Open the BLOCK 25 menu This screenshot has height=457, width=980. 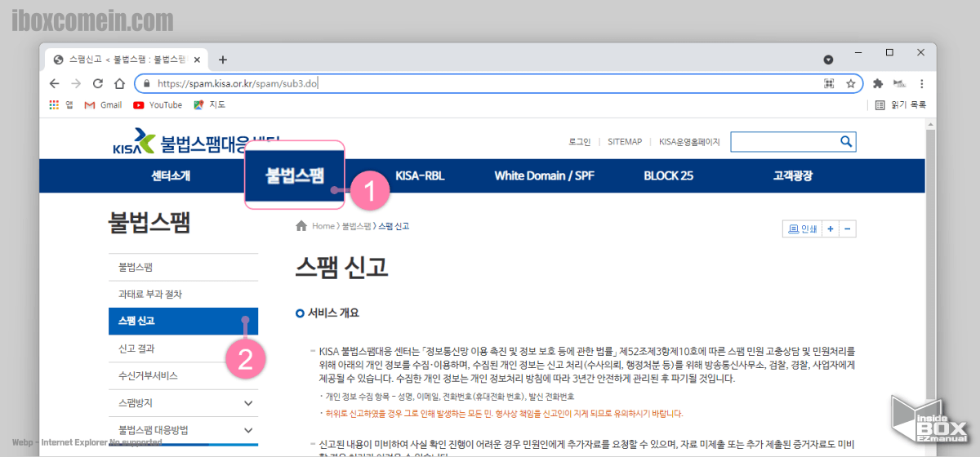(x=668, y=175)
